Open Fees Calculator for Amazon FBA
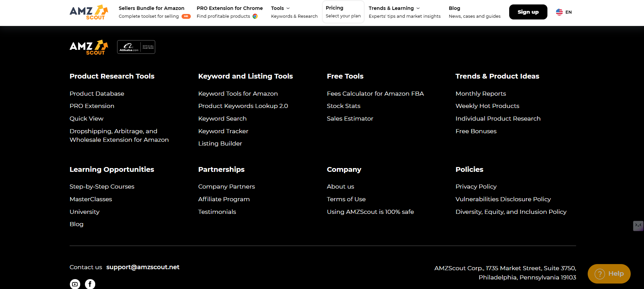 tap(375, 94)
